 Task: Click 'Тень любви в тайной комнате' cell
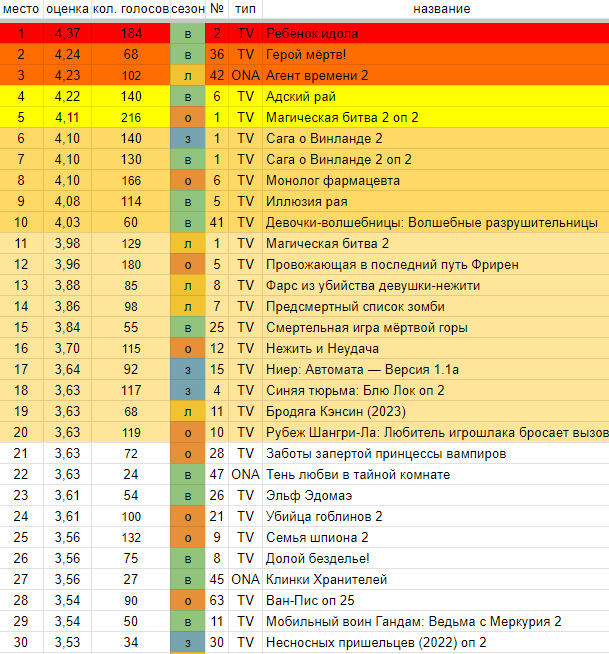[435, 474]
